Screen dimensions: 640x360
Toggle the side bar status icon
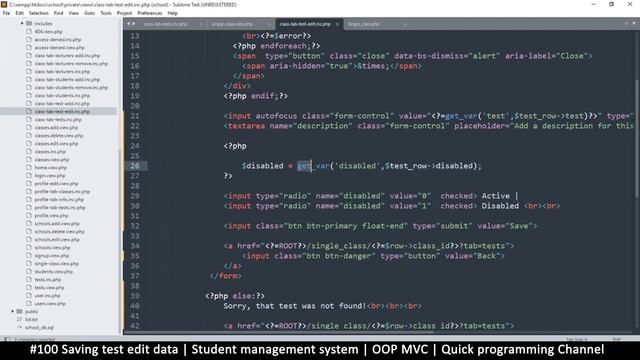pos(7,339)
